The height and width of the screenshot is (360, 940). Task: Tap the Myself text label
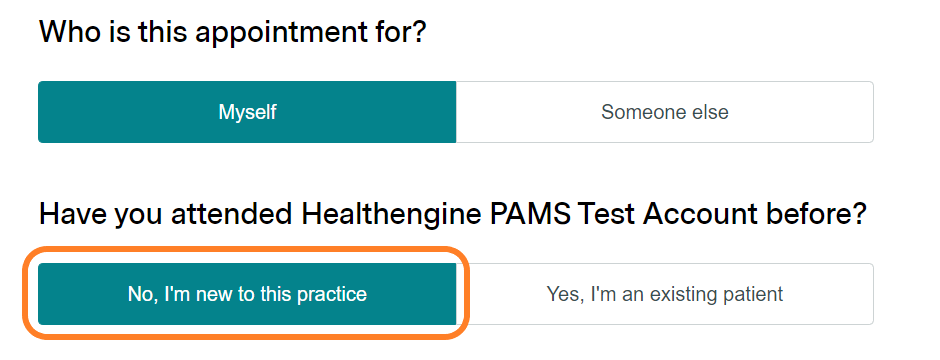(x=247, y=112)
